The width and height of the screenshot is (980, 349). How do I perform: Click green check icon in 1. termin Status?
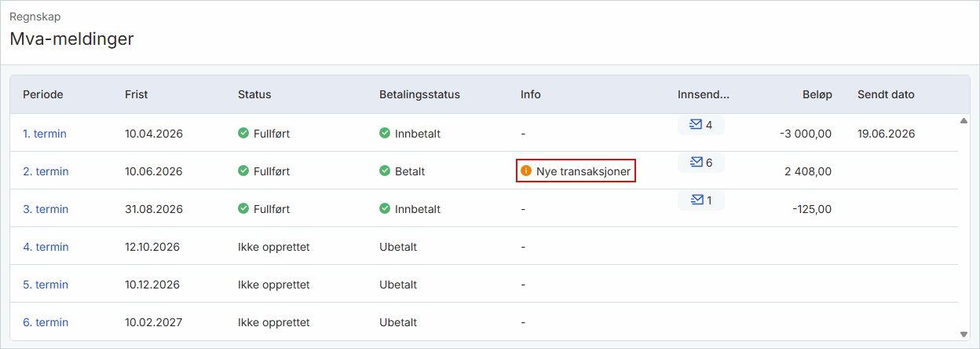(243, 133)
